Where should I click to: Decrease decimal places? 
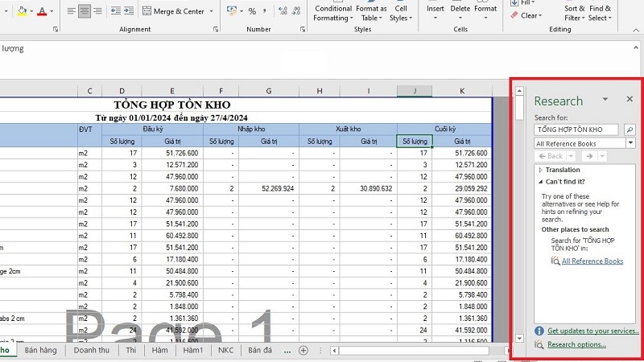click(296, 11)
